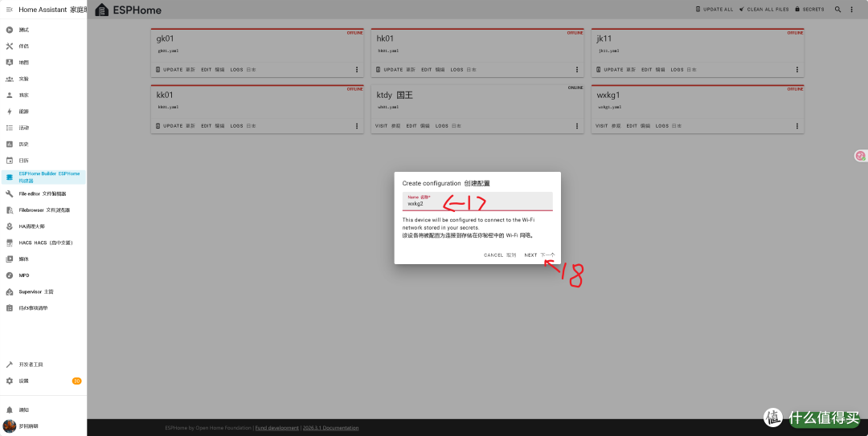This screenshot has width=868, height=436.
Task: Open wxkg1 card three-dot menu
Action: click(797, 126)
